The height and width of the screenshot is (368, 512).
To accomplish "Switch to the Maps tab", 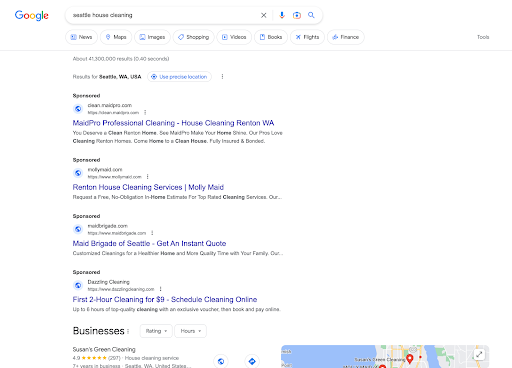I will click(x=116, y=37).
